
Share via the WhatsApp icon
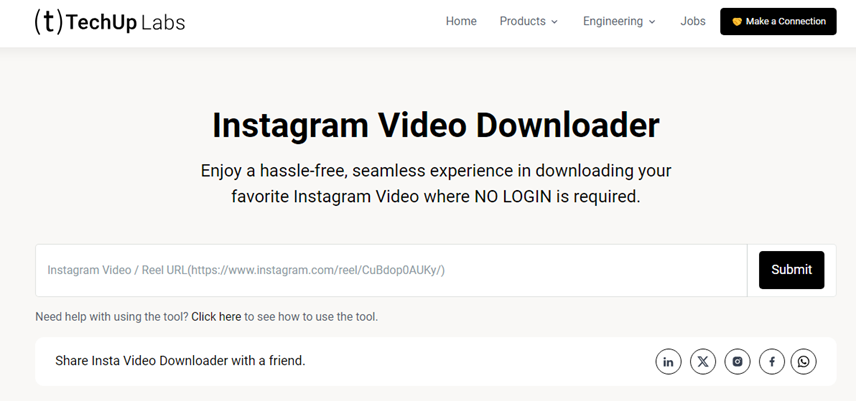(x=804, y=362)
